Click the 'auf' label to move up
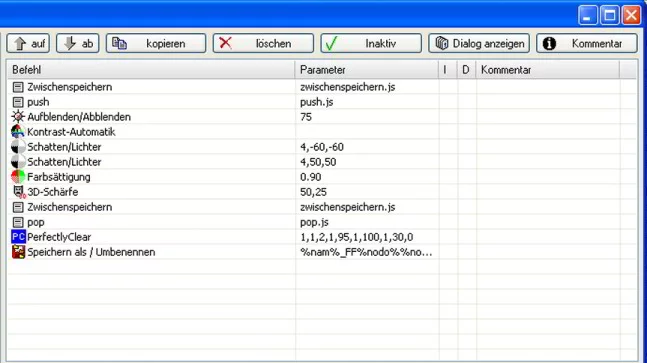 [x=38, y=44]
